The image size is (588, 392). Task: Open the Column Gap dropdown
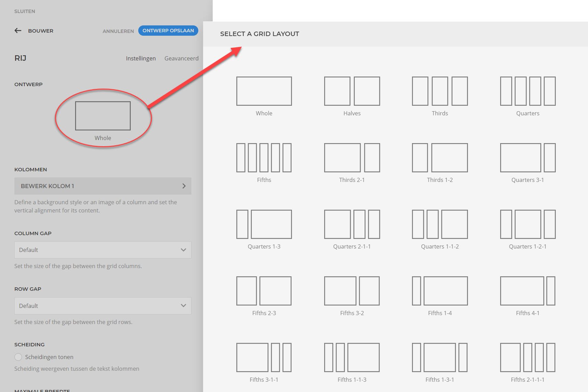[103, 250]
